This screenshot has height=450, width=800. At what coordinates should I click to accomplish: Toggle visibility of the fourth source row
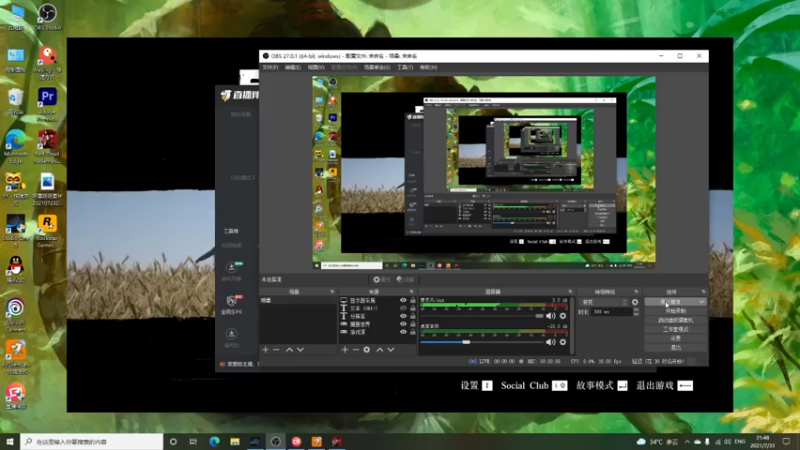tap(403, 324)
